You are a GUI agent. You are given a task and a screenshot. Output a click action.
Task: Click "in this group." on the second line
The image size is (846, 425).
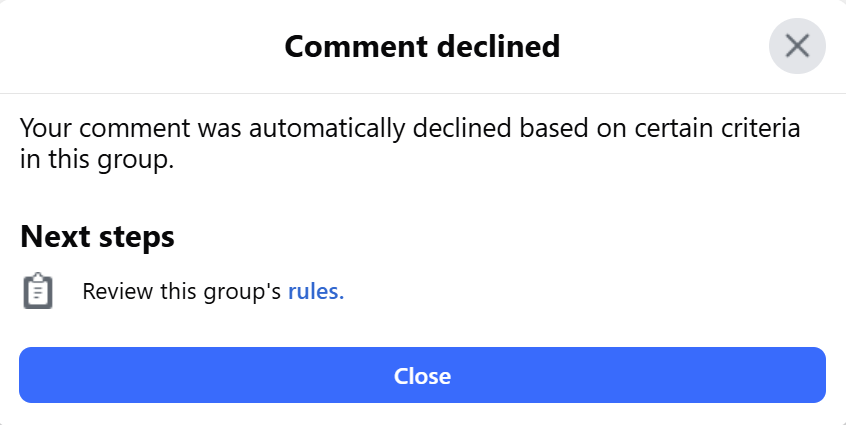97,160
